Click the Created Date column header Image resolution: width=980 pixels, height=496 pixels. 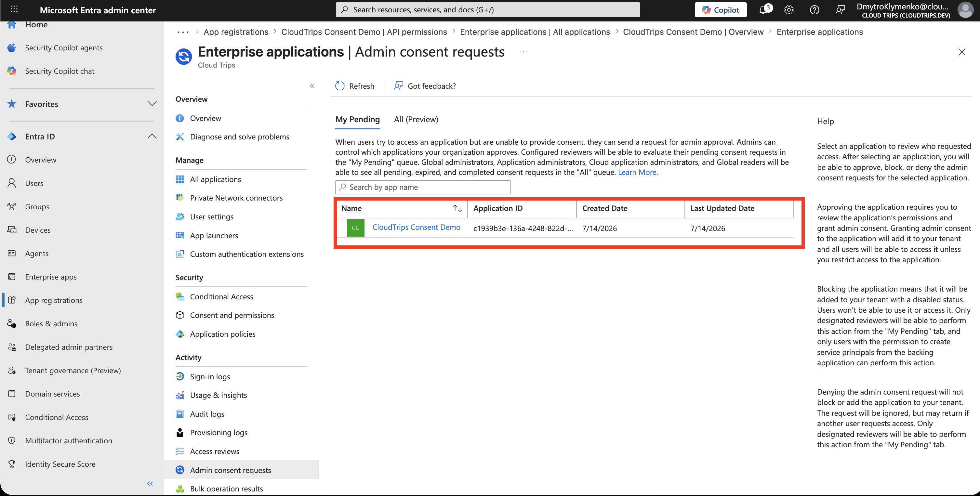(604, 208)
